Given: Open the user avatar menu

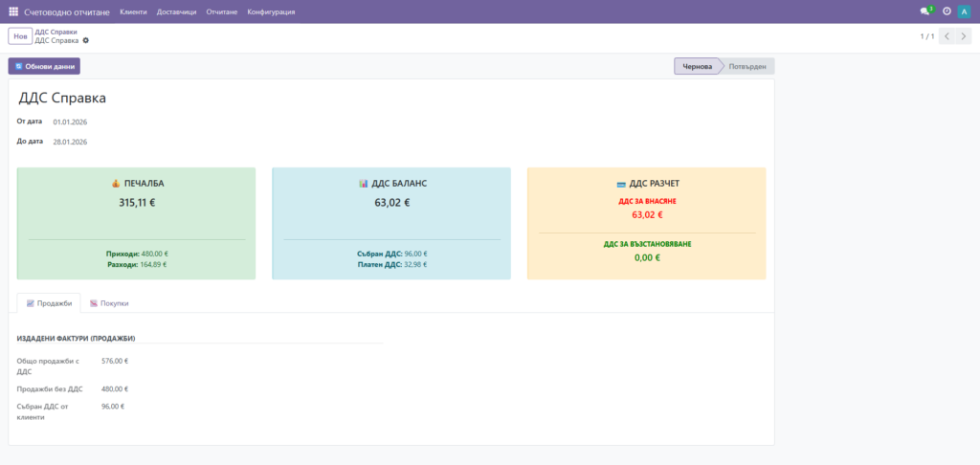Looking at the screenshot, I should pos(964,11).
